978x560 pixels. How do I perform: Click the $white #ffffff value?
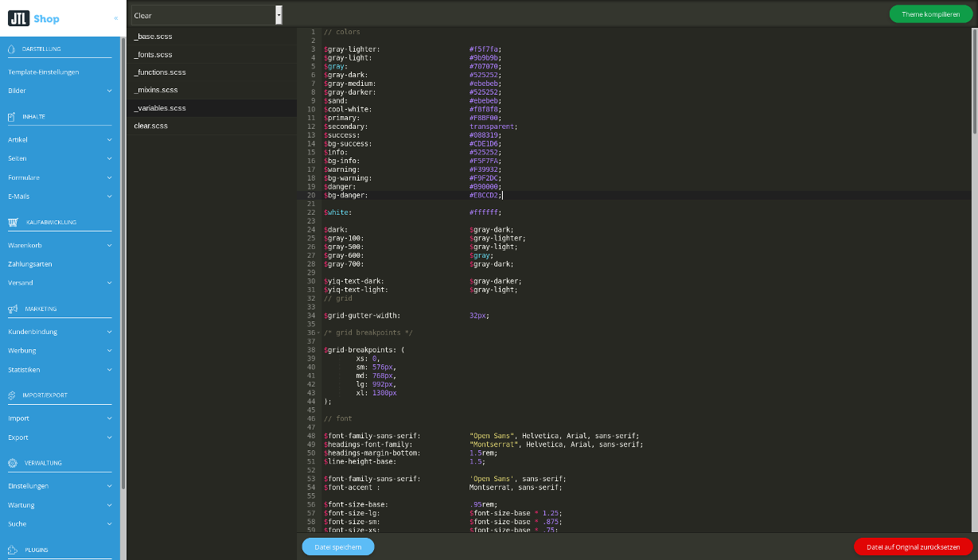coord(484,212)
